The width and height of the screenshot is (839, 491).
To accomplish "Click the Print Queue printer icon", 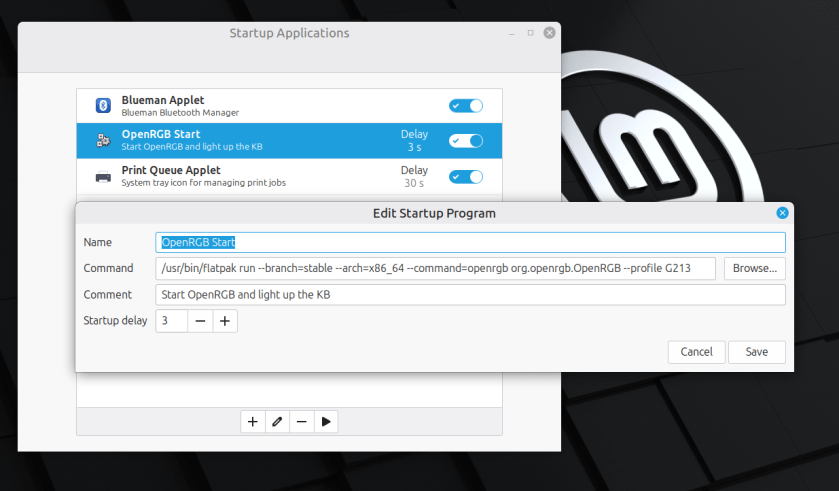I will [x=102, y=177].
